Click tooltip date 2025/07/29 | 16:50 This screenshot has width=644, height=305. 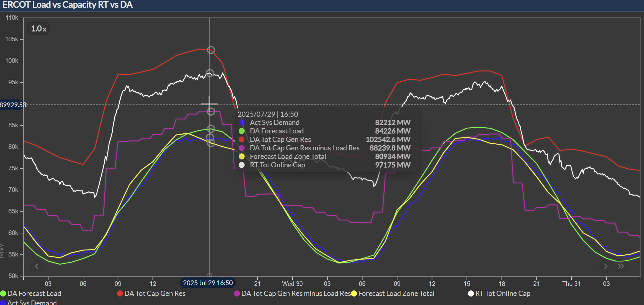tap(268, 114)
